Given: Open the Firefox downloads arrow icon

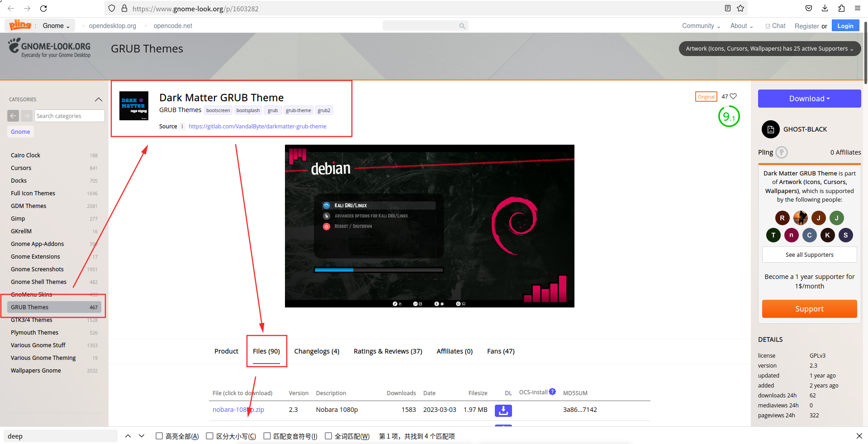Looking at the screenshot, I should pos(825,8).
